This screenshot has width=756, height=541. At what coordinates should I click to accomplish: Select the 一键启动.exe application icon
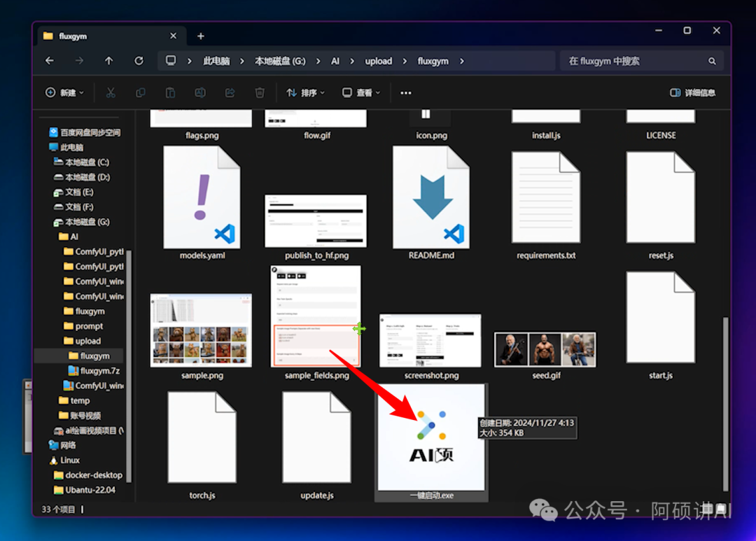click(431, 437)
